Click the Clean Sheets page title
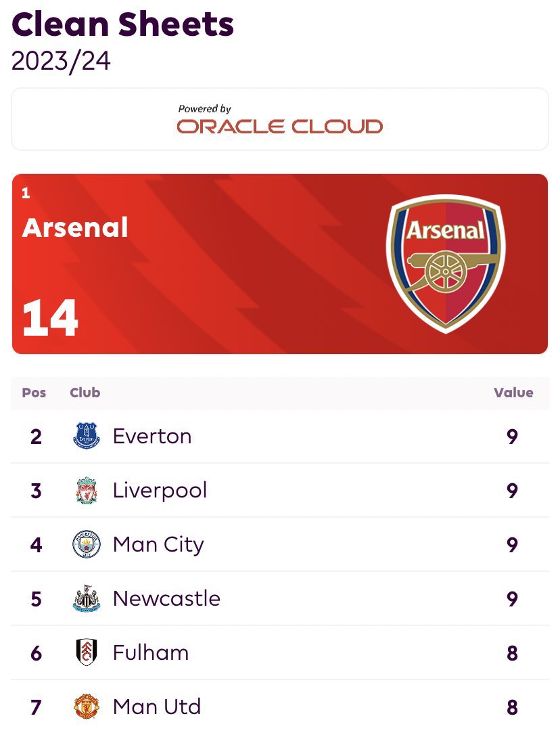560x733 pixels. coord(123,24)
